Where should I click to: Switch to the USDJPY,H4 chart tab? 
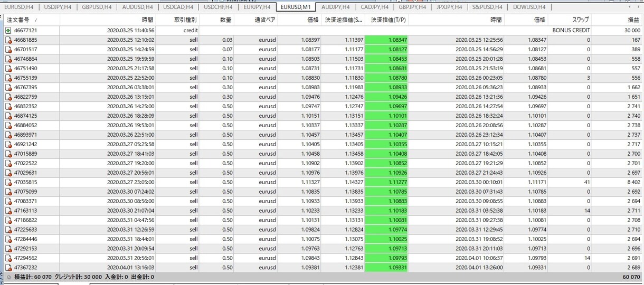pos(59,7)
